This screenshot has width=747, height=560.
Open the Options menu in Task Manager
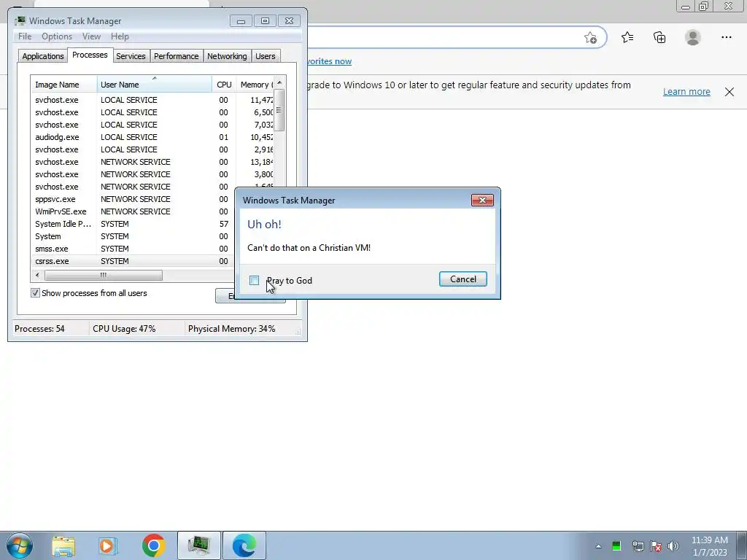57,36
